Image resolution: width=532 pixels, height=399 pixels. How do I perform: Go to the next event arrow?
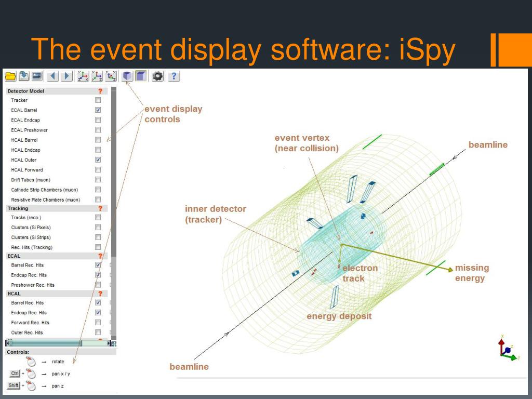(x=66, y=76)
